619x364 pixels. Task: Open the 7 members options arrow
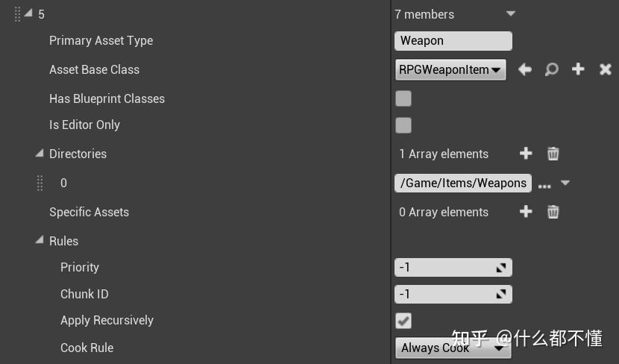[x=511, y=14]
